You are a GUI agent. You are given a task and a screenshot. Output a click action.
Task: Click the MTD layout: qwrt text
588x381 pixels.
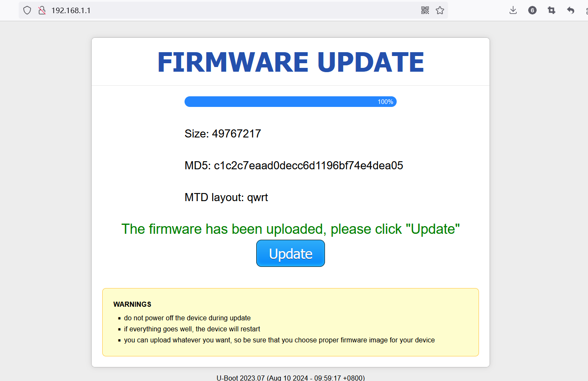coord(226,197)
